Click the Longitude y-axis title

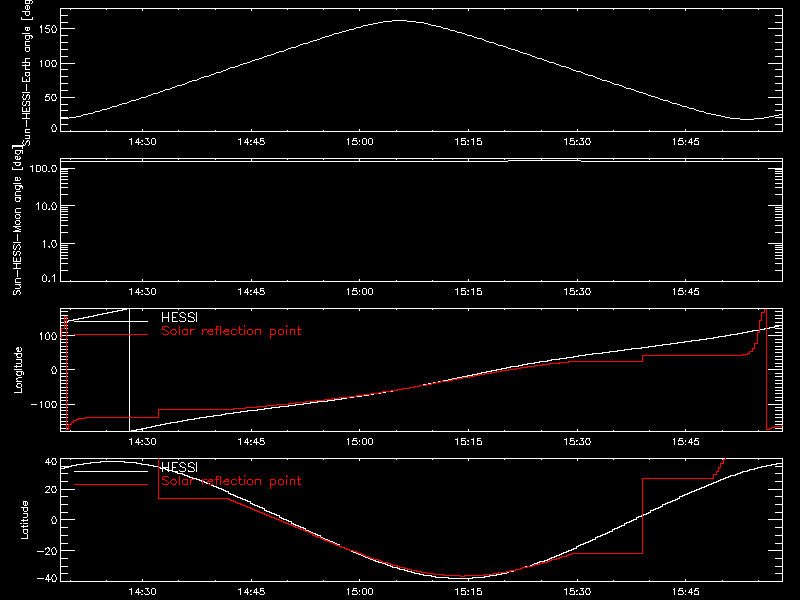click(x=18, y=370)
